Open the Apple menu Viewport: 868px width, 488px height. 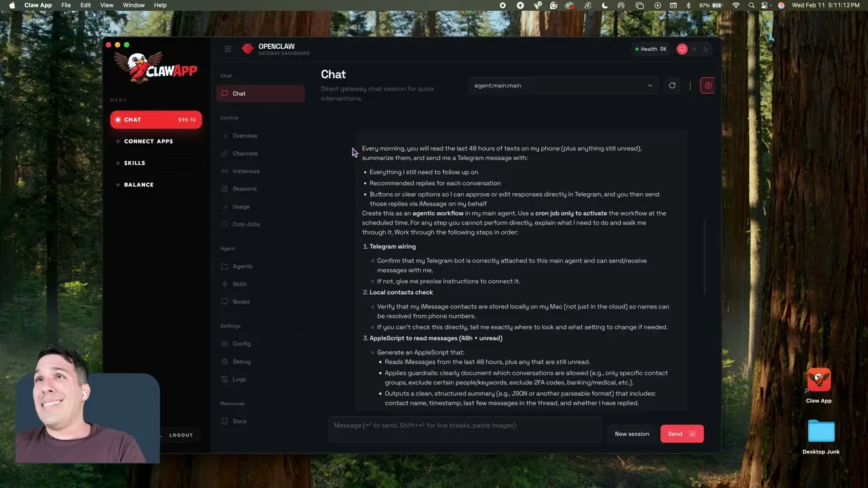coord(12,5)
